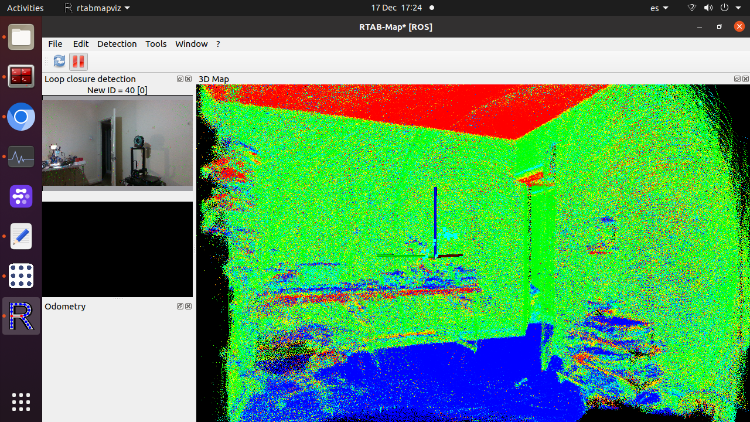Pause detection with the red pause button
The image size is (750, 422).
coord(78,61)
